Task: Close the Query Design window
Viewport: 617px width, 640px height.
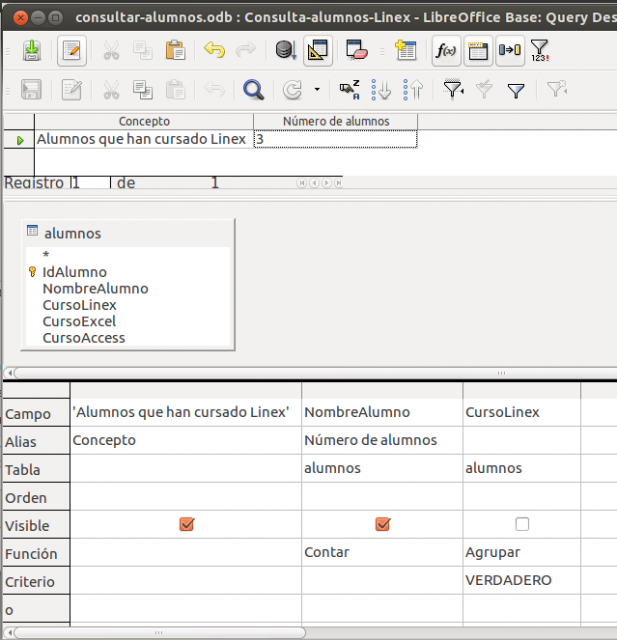Action: 20,18
